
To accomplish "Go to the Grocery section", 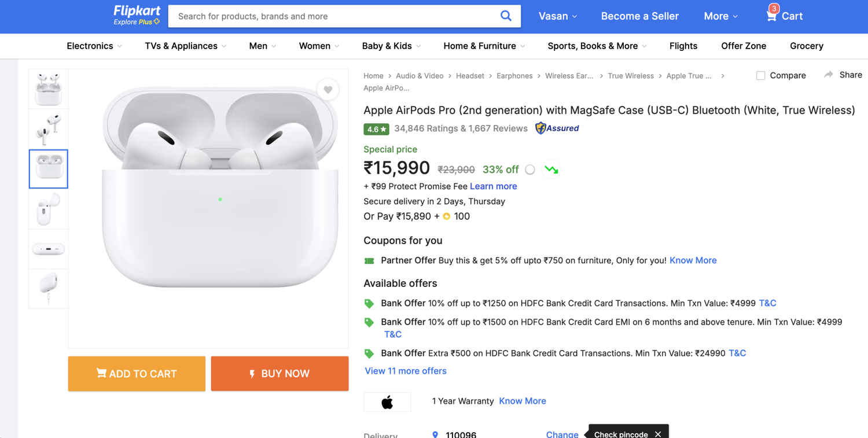I will (x=806, y=46).
